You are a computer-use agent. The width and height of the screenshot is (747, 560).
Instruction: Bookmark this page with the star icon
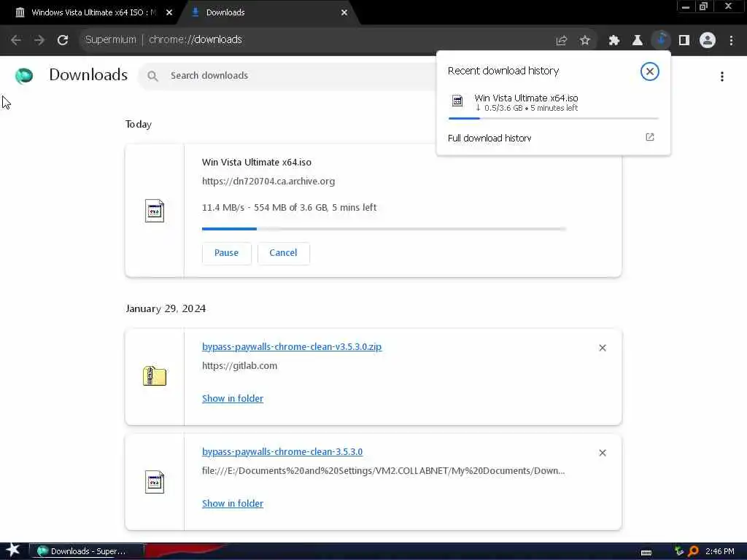click(585, 41)
